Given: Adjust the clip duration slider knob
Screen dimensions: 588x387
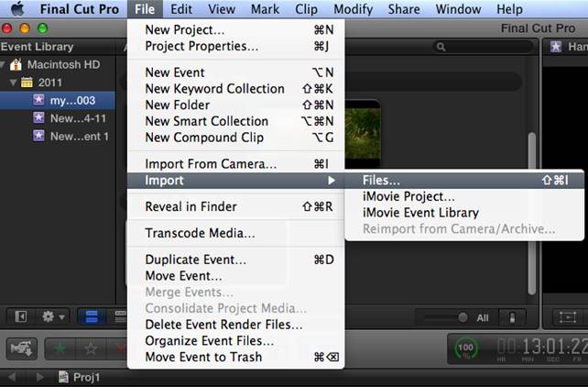Looking at the screenshot, I should click(x=463, y=317).
